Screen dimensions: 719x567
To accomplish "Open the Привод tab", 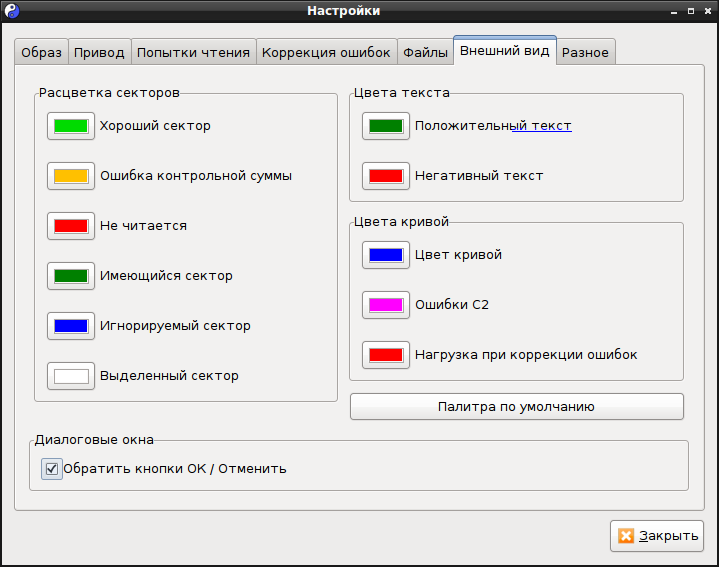I will click(100, 52).
